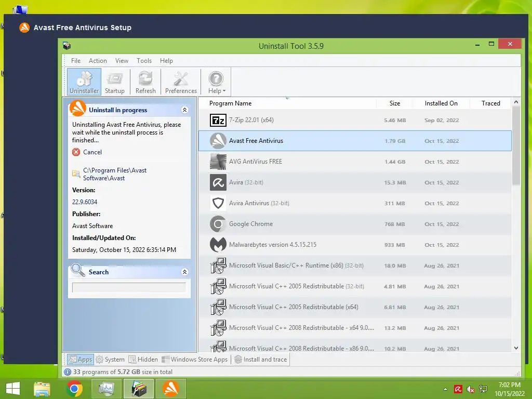The image size is (532, 399).
Task: Click the Avira tray icon
Action: [x=458, y=389]
